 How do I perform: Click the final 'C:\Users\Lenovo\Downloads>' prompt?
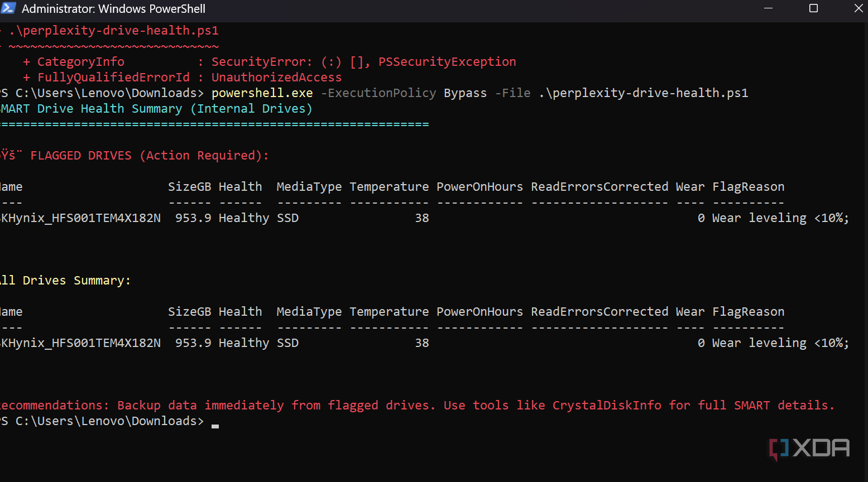point(110,421)
